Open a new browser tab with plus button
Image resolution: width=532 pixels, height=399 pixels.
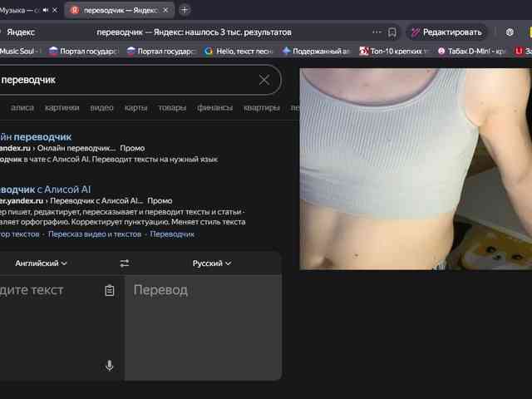coord(185,10)
